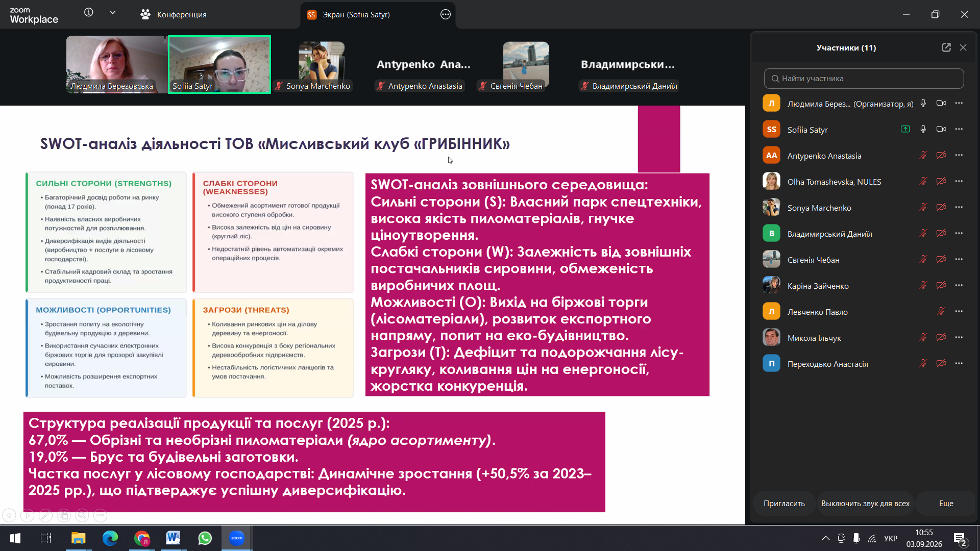This screenshot has height=551, width=980.
Task: Switch to the Конференция tab
Action: point(174,14)
